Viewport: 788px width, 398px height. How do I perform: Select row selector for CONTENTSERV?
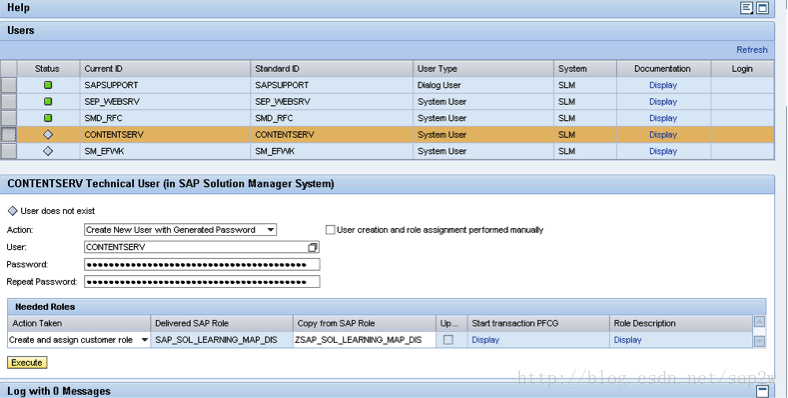pos(9,135)
